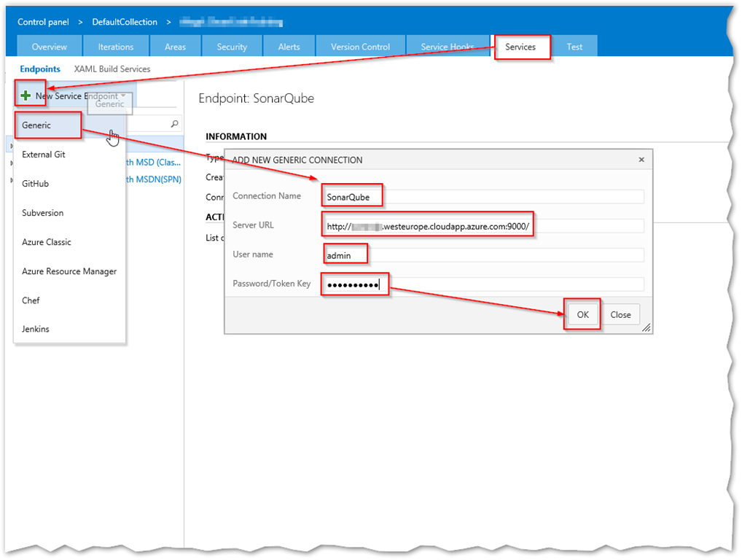
Task: Open XAML Build Services sub-tab
Action: (112, 69)
